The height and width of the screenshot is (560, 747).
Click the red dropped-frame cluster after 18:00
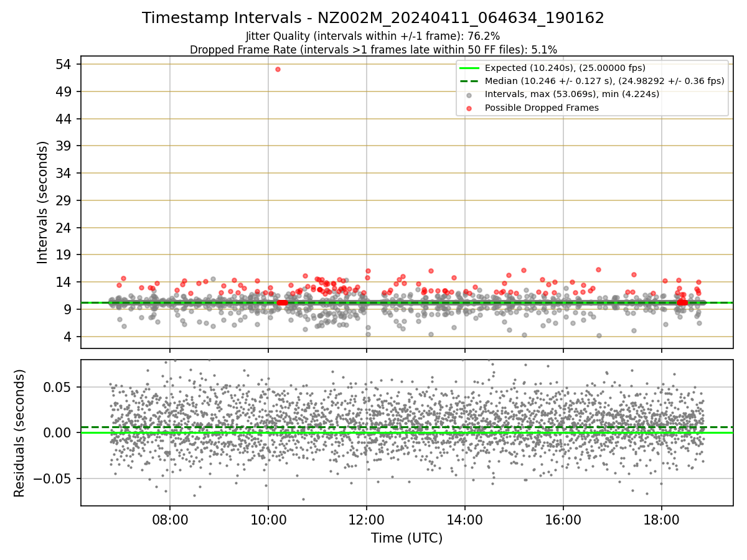(682, 302)
